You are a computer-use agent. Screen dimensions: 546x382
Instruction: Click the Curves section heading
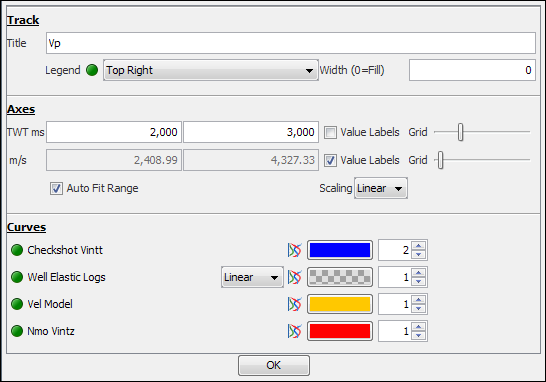pos(26,227)
